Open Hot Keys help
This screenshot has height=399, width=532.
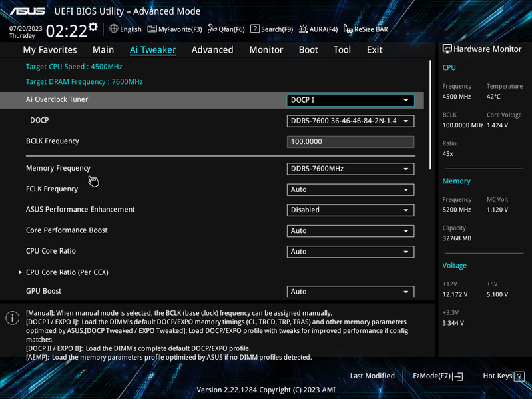tap(503, 376)
